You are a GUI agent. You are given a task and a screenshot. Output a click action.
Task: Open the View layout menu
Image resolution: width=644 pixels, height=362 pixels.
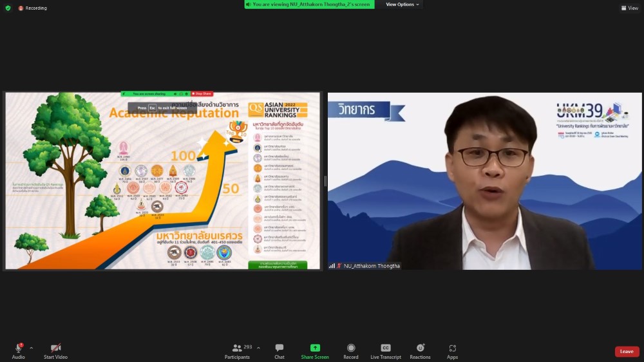point(630,8)
